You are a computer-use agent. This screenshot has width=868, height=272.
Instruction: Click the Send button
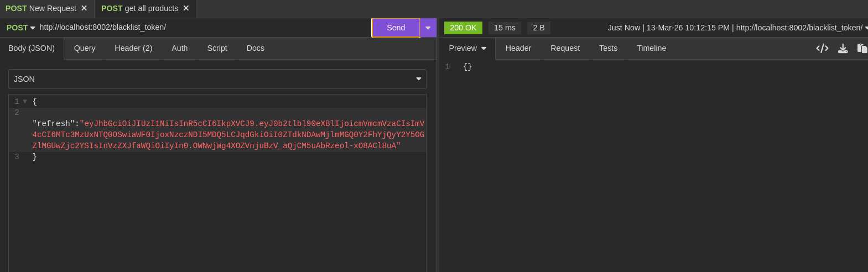point(396,28)
